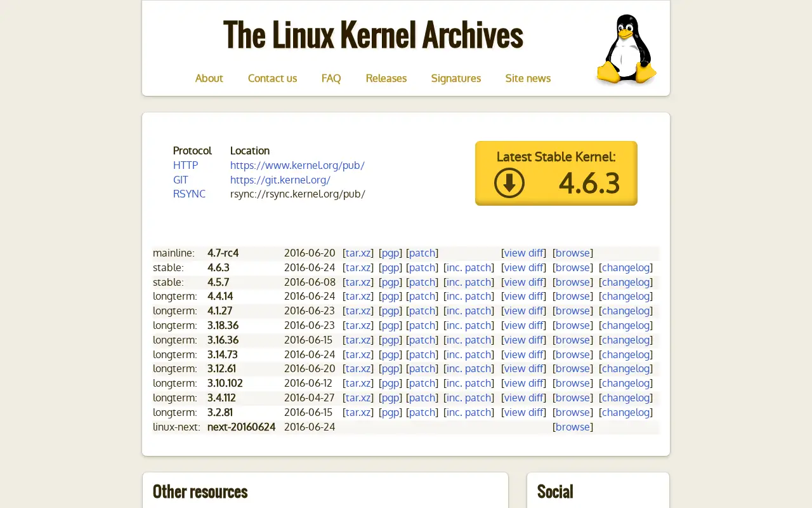Open the FAQ page
The height and width of the screenshot is (508, 812).
(x=331, y=78)
